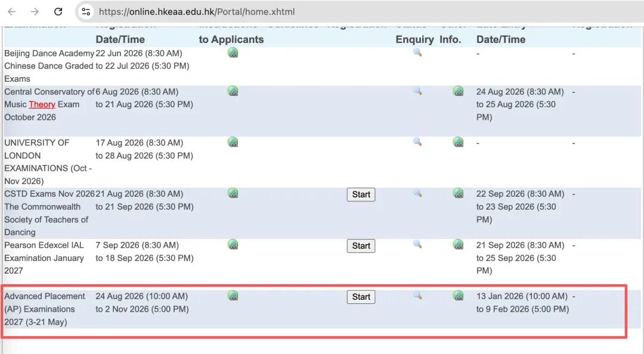Click '21 Sep 2026 (8:30 AM)' late entry date

click(x=521, y=245)
